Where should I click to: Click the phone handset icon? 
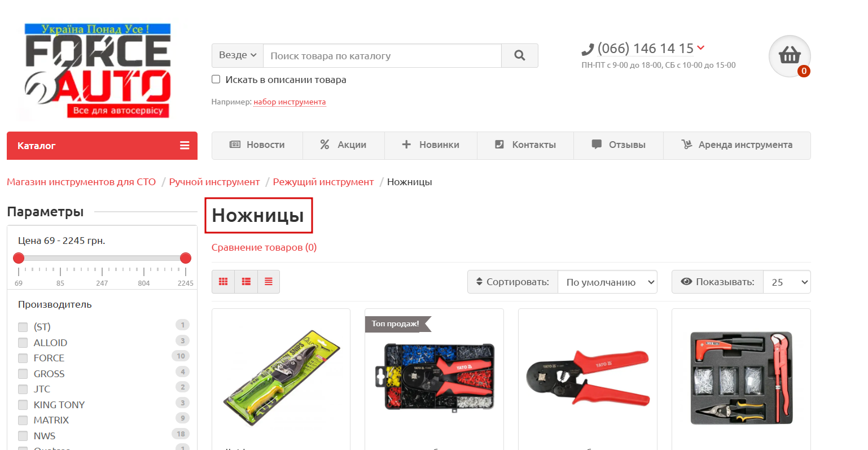point(588,50)
